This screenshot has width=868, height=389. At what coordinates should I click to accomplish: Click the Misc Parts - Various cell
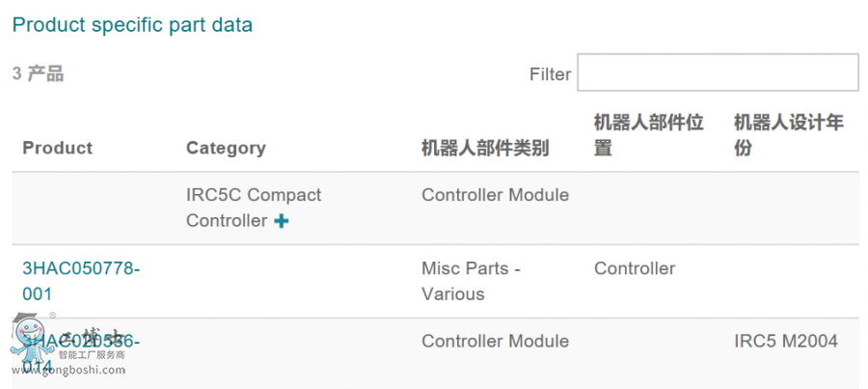(x=471, y=281)
